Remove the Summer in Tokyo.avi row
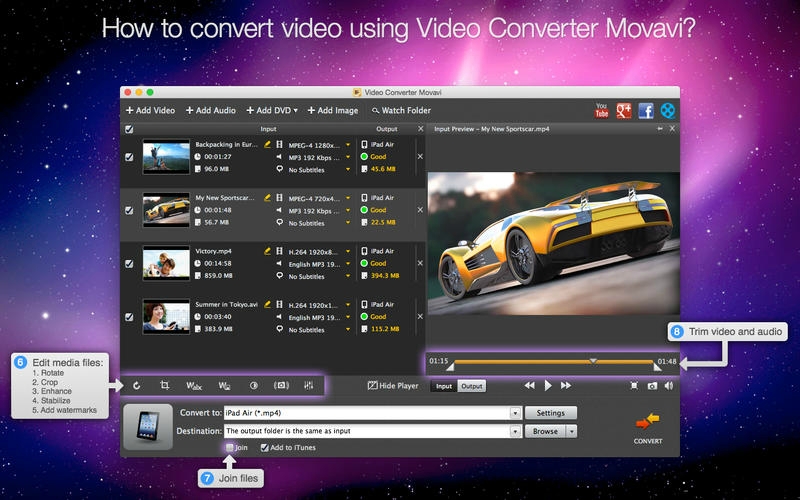 click(x=420, y=316)
